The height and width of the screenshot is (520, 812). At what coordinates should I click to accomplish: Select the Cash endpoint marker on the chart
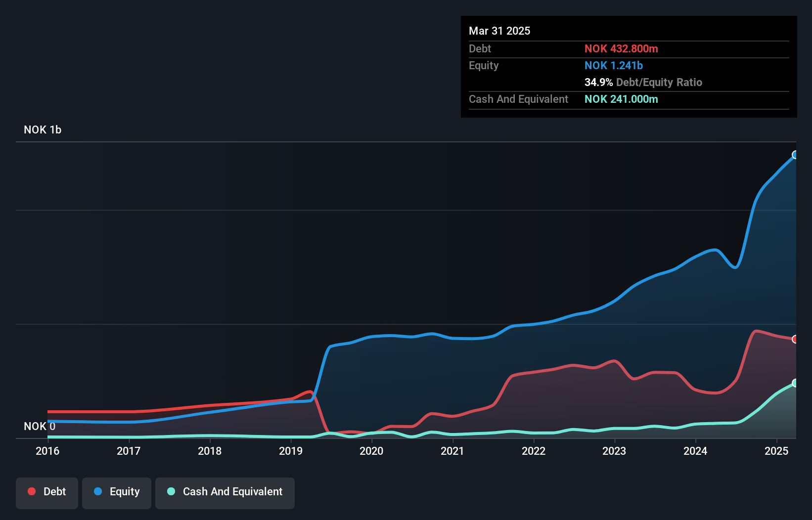(795, 383)
